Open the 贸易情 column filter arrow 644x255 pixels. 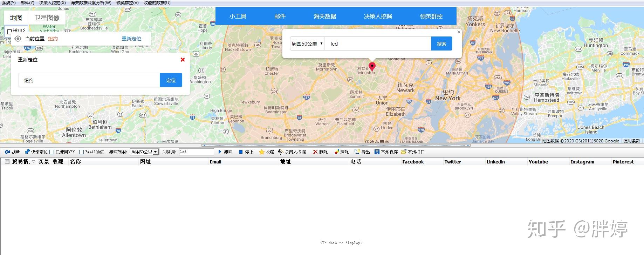(33, 162)
